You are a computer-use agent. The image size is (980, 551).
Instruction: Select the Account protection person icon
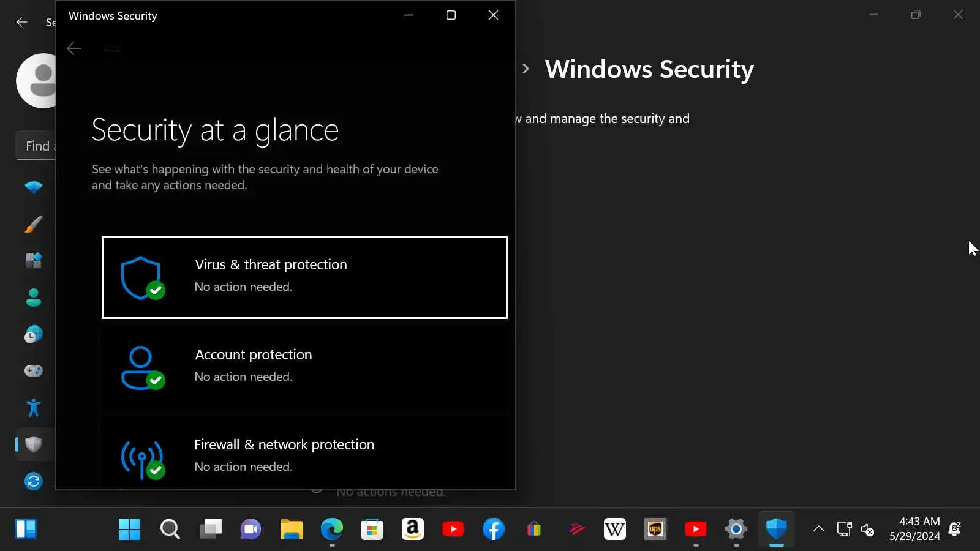point(142,368)
